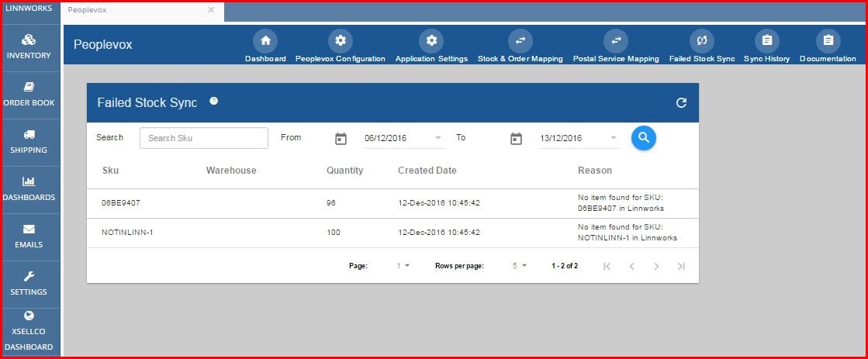
Task: Refresh the Failed Stock Sync list
Action: (x=682, y=103)
